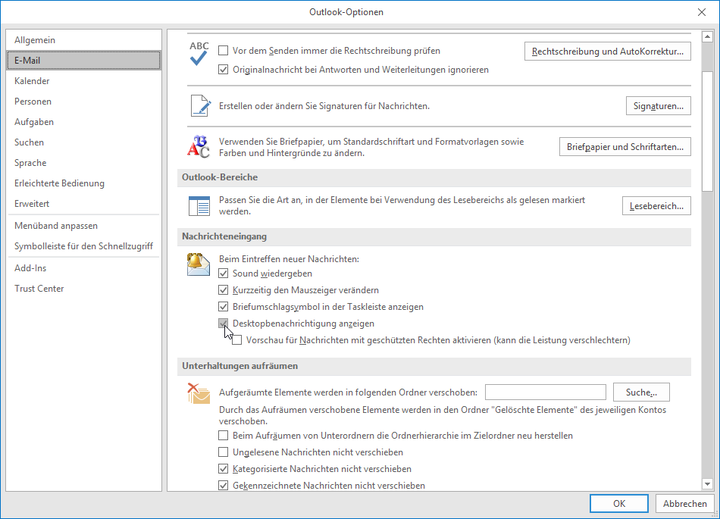Click Abbrechen to cancel changes

point(685,503)
